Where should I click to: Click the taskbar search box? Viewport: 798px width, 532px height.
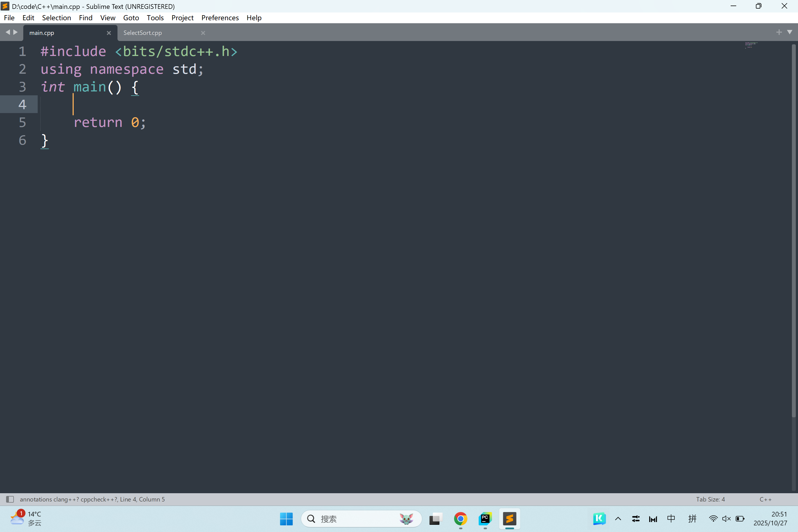[x=353, y=518]
